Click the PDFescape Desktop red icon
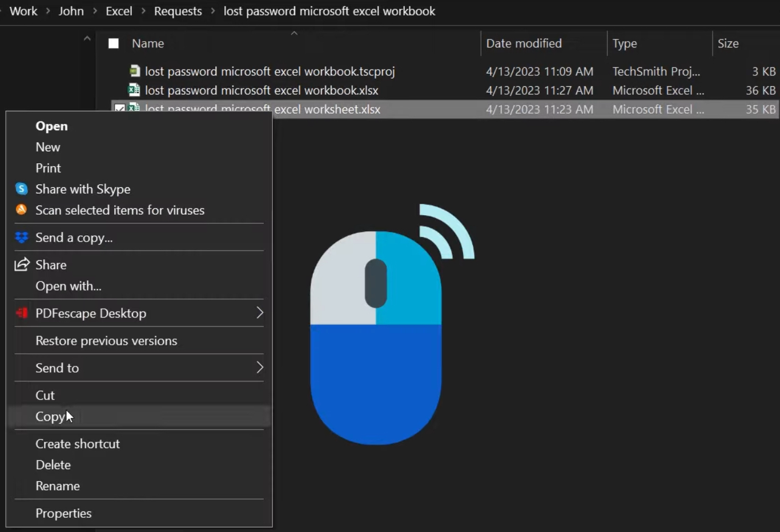This screenshot has height=532, width=780. tap(22, 313)
